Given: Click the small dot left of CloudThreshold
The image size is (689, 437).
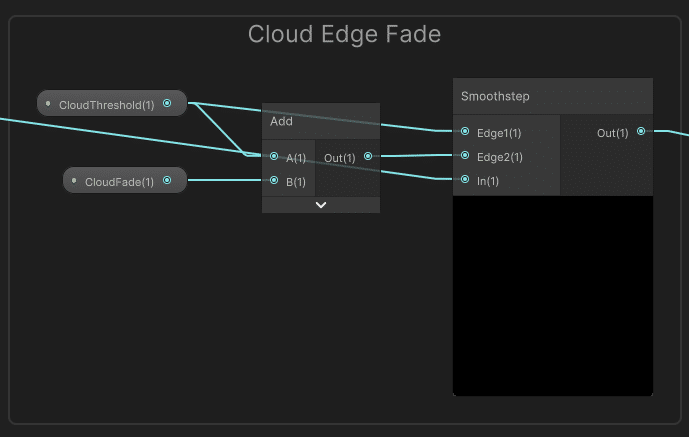Looking at the screenshot, I should point(48,103).
